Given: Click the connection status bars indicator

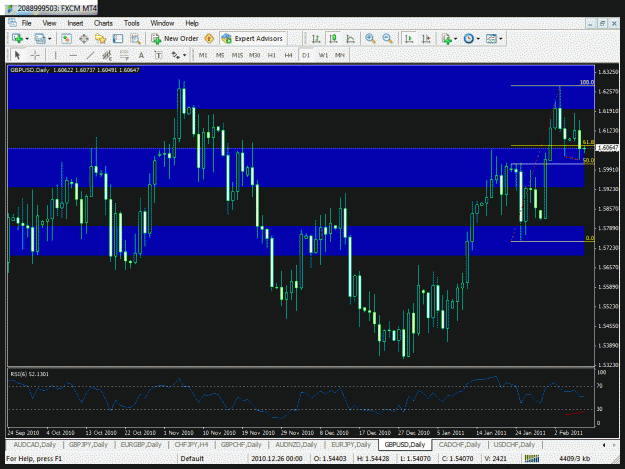Looking at the screenshot, I should (x=532, y=459).
